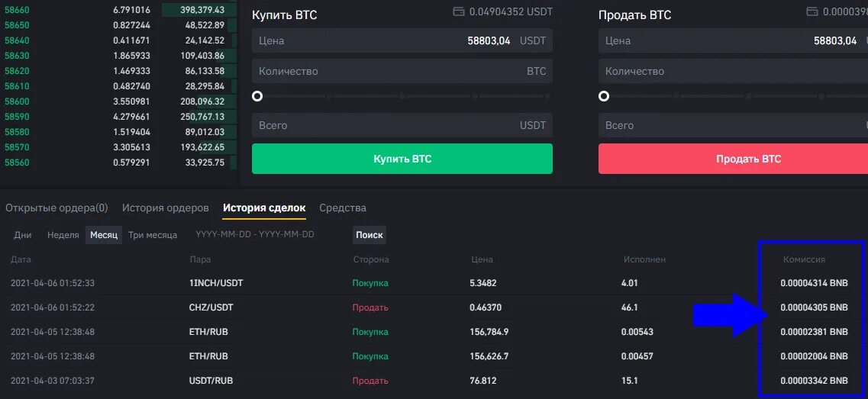Image resolution: width=868 pixels, height=399 pixels.
Task: Click the YYYY-MM-DD date range field
Action: (x=254, y=235)
